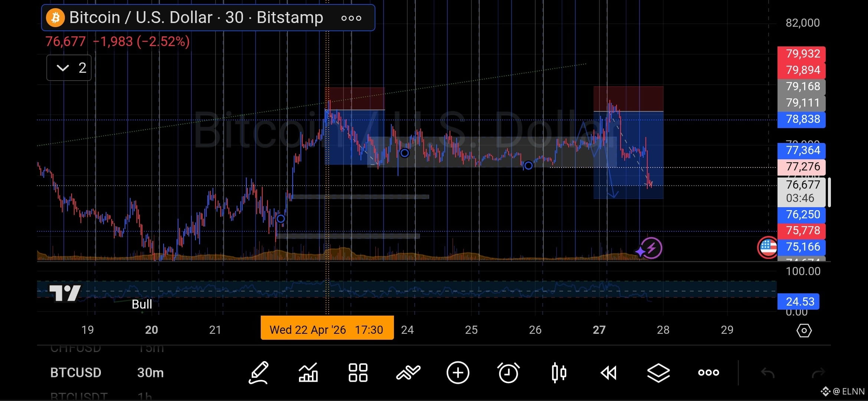Start bar replay with rewind icon
Image resolution: width=868 pixels, height=401 pixels.
[x=608, y=372]
